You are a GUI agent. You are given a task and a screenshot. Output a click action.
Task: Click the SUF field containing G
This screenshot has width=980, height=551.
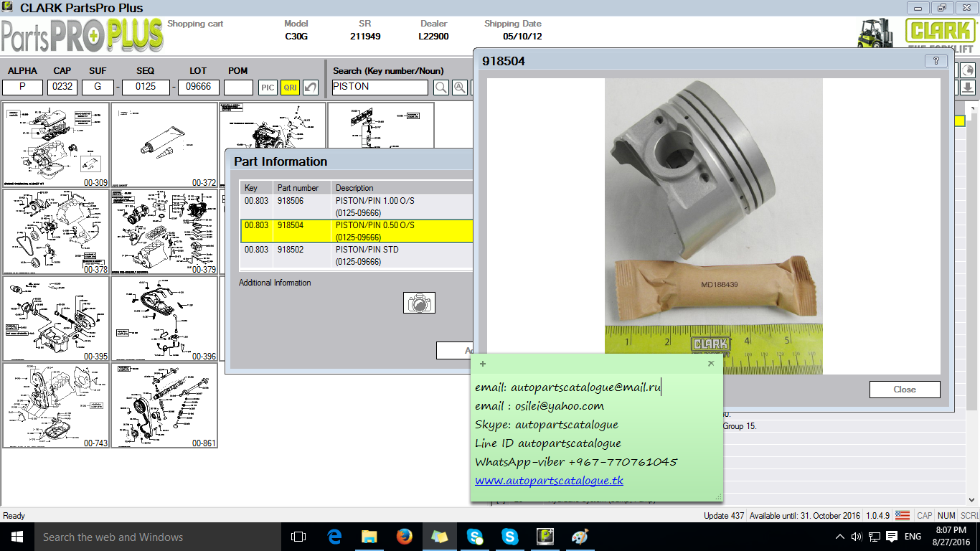[x=98, y=88]
